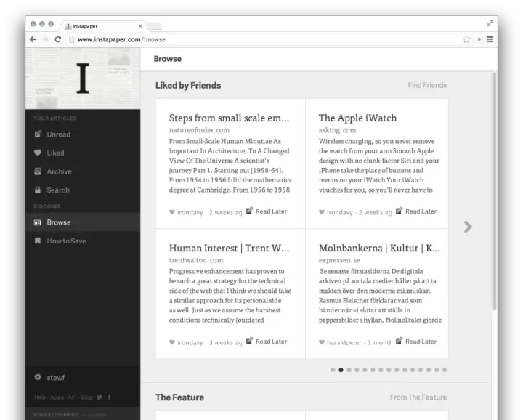Open the Molnbankerna | Kultur article
Screen dimensions: 523x420
(379, 248)
